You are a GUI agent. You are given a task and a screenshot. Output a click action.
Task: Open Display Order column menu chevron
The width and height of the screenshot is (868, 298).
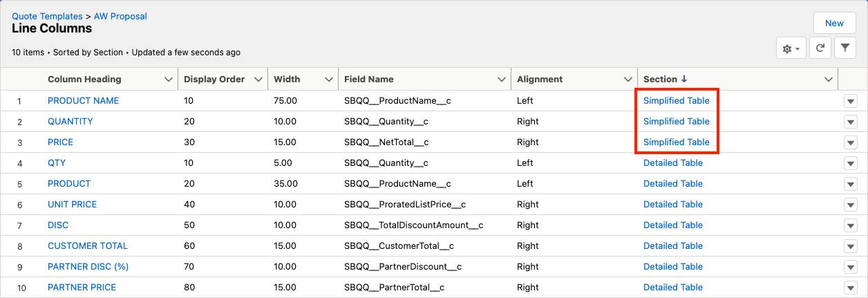[x=258, y=80]
